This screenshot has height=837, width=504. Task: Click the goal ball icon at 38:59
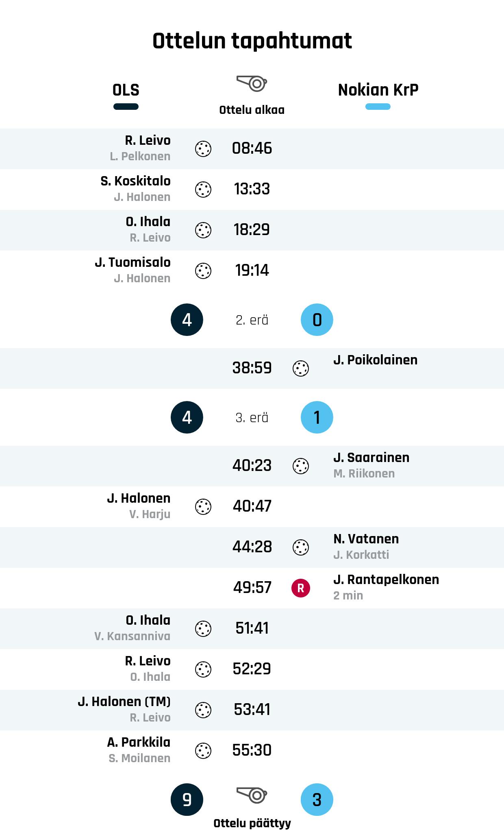click(301, 368)
